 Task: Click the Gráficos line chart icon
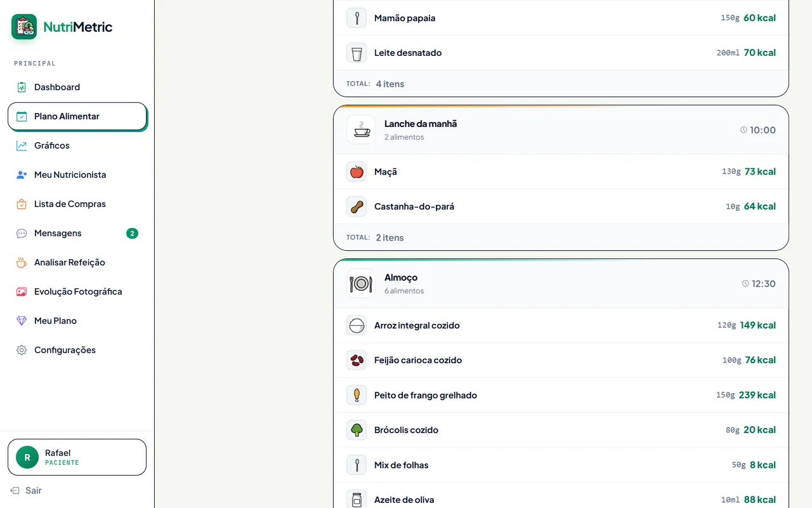[22, 145]
